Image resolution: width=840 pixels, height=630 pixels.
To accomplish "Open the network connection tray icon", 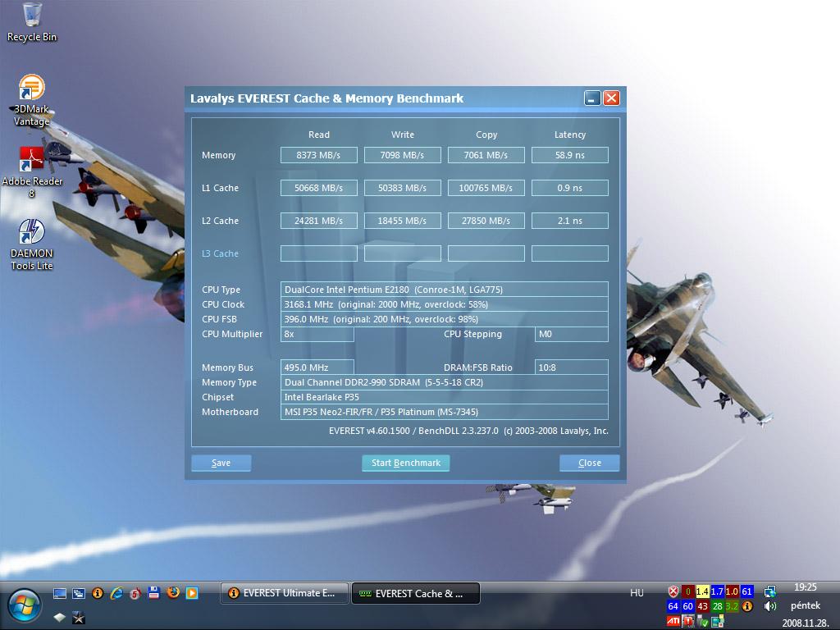I will click(769, 591).
